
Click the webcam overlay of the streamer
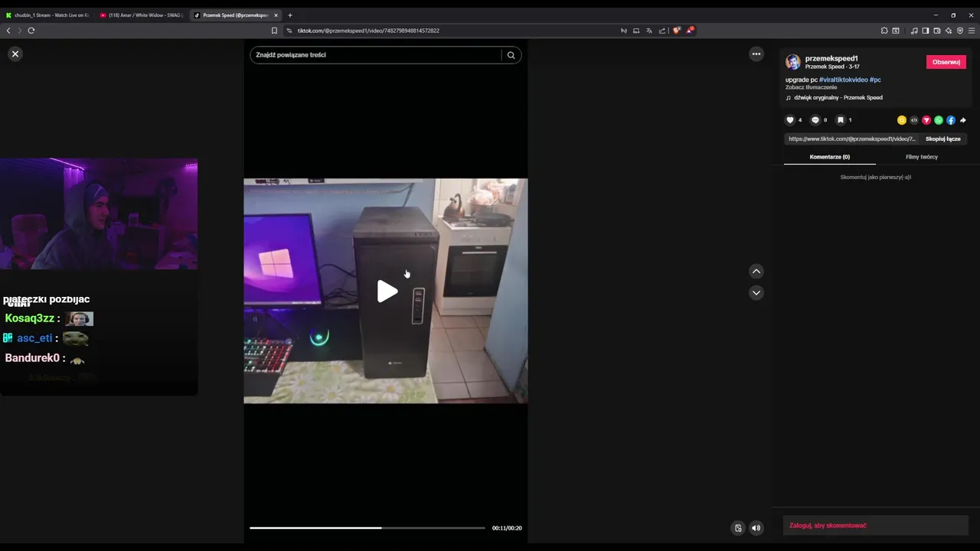(99, 214)
